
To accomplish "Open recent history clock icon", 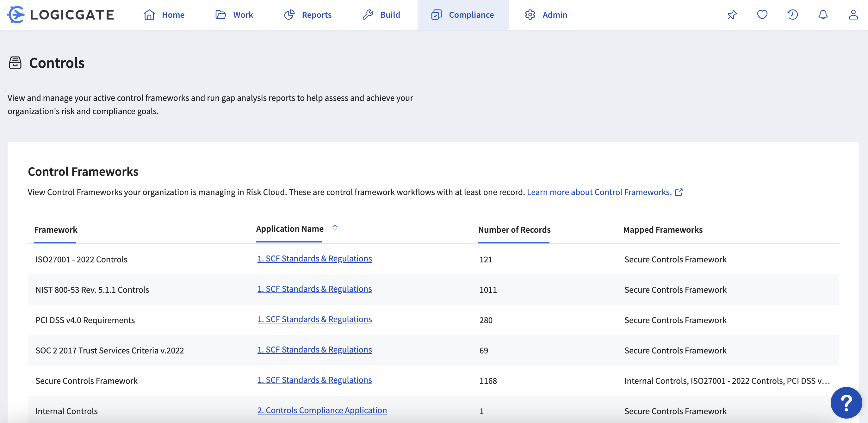I will click(x=792, y=15).
